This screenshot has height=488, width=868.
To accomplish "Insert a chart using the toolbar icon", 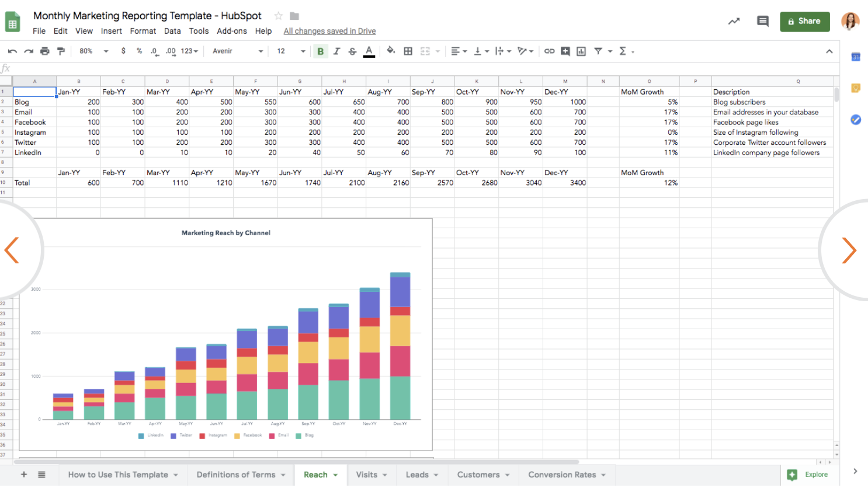I will coord(581,51).
